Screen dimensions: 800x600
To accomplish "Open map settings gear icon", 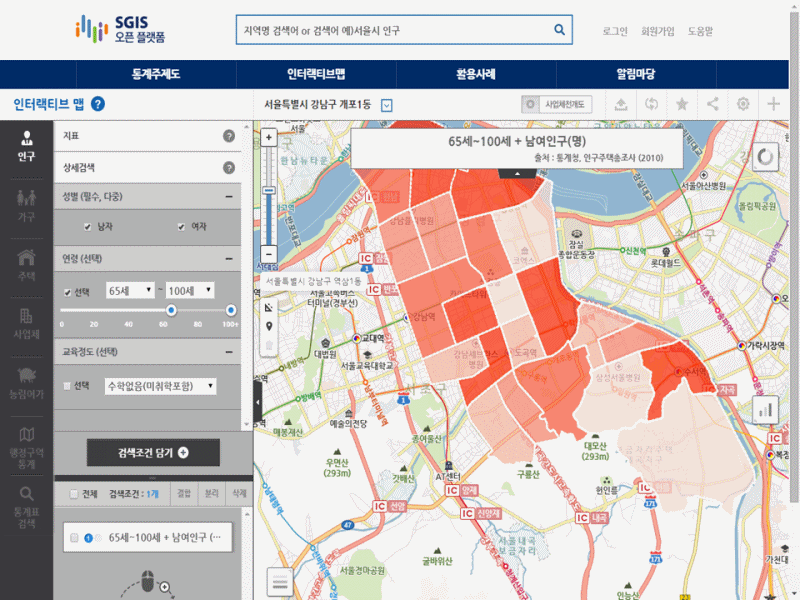I will pos(743,104).
